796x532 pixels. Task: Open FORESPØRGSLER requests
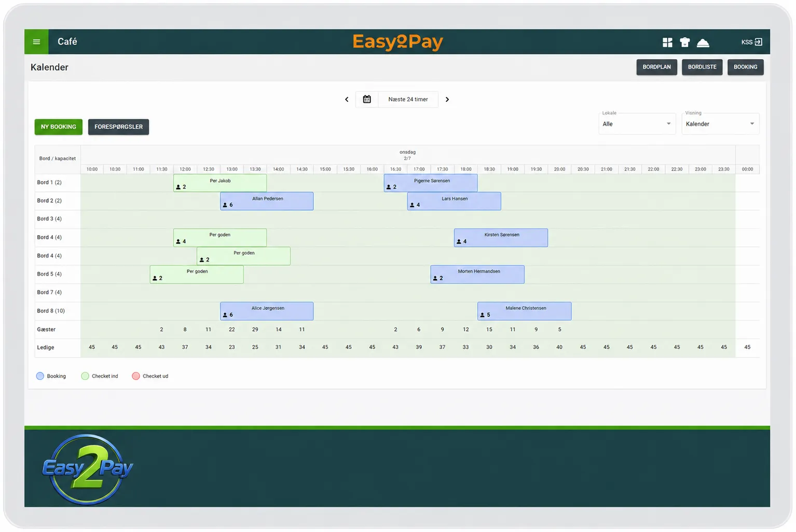pos(118,127)
